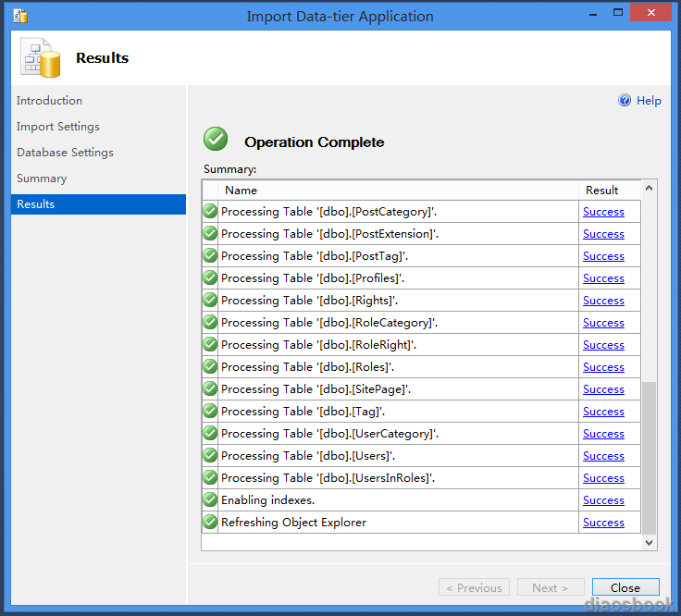
Task: Open the Success link for Roles table
Action: (603, 367)
